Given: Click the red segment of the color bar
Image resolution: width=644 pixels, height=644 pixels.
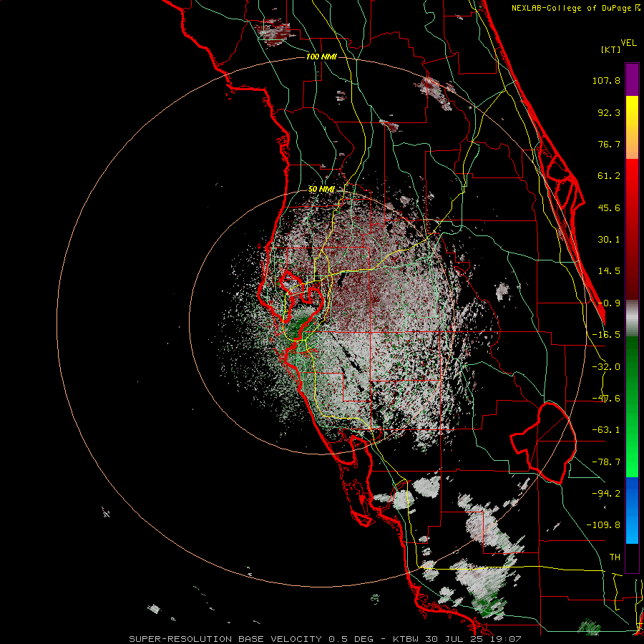Looking at the screenshot, I should (x=632, y=229).
